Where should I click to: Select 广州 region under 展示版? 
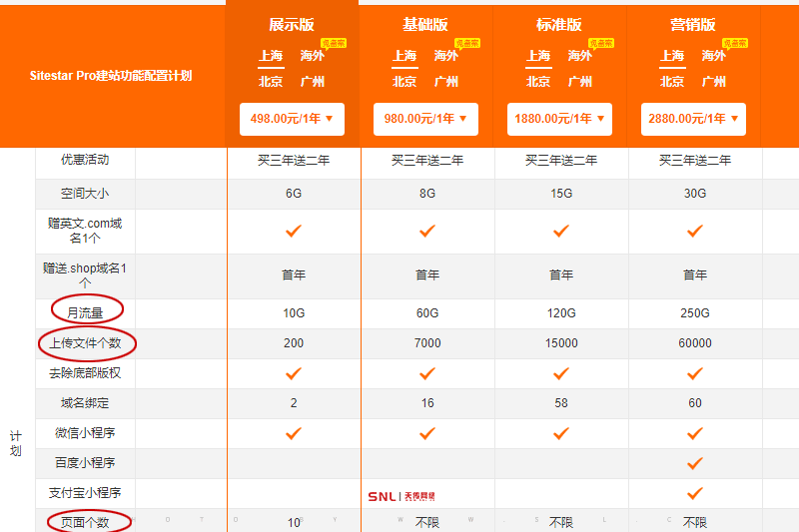coord(312,82)
